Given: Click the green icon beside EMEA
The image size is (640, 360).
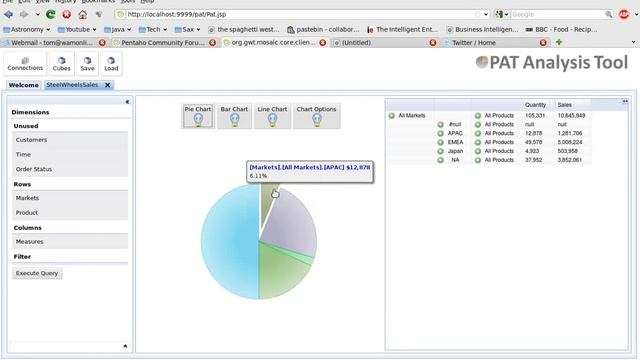Looking at the screenshot, I should 440,142.
